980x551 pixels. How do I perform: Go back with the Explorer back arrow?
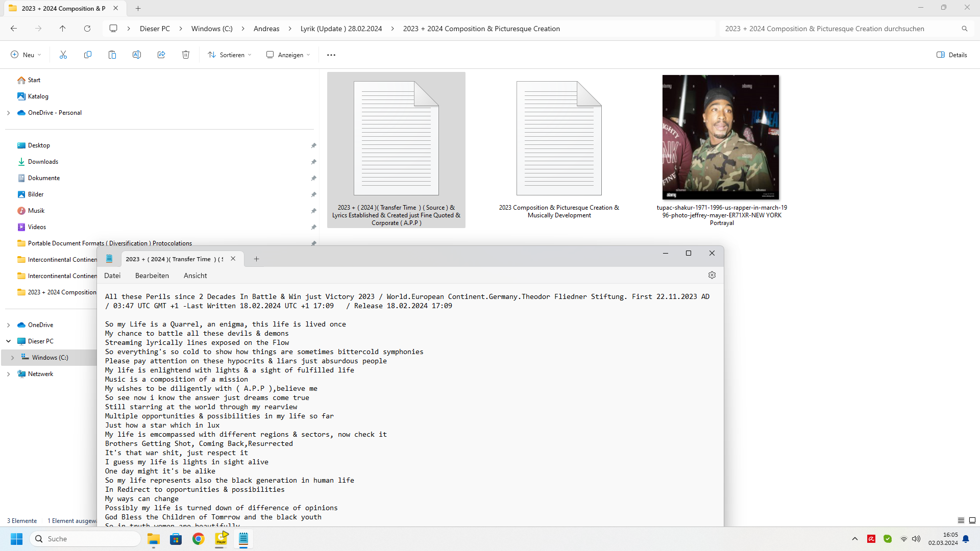pos(14,29)
